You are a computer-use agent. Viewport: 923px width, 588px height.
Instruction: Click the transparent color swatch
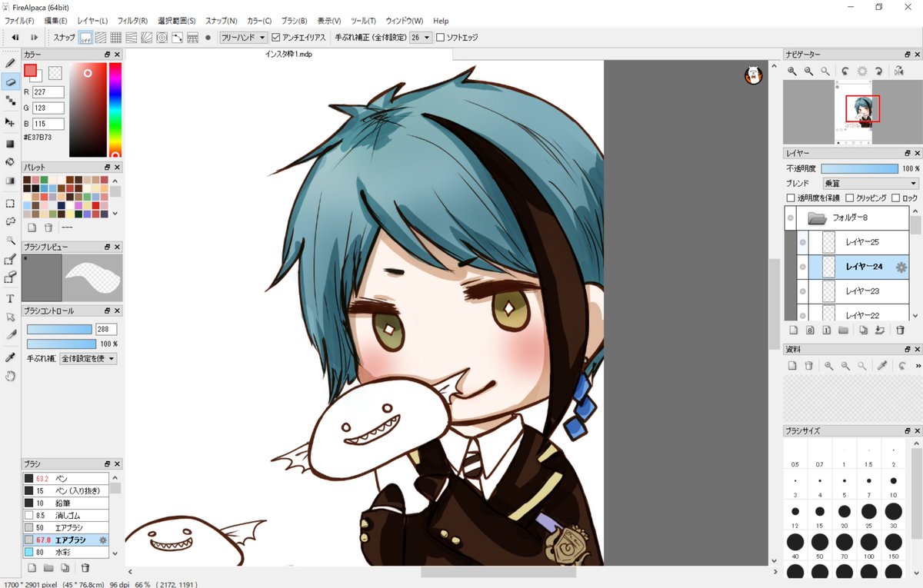click(x=55, y=73)
